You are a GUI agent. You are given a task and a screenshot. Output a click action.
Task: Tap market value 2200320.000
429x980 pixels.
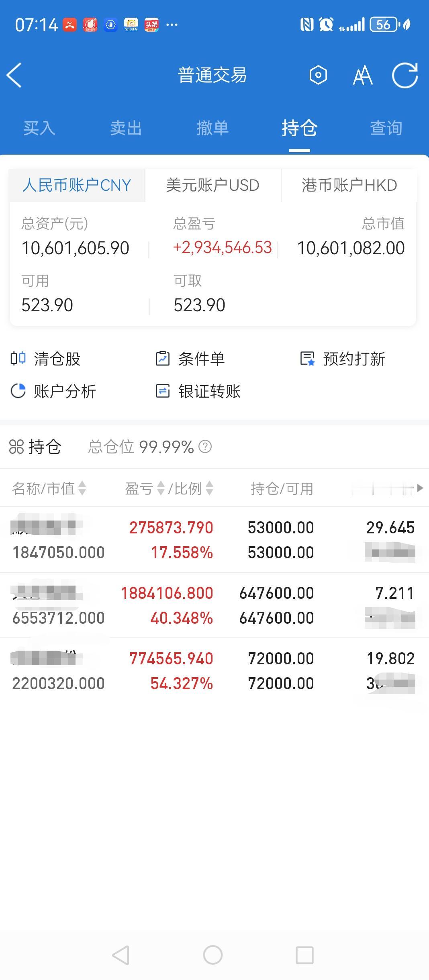[58, 684]
